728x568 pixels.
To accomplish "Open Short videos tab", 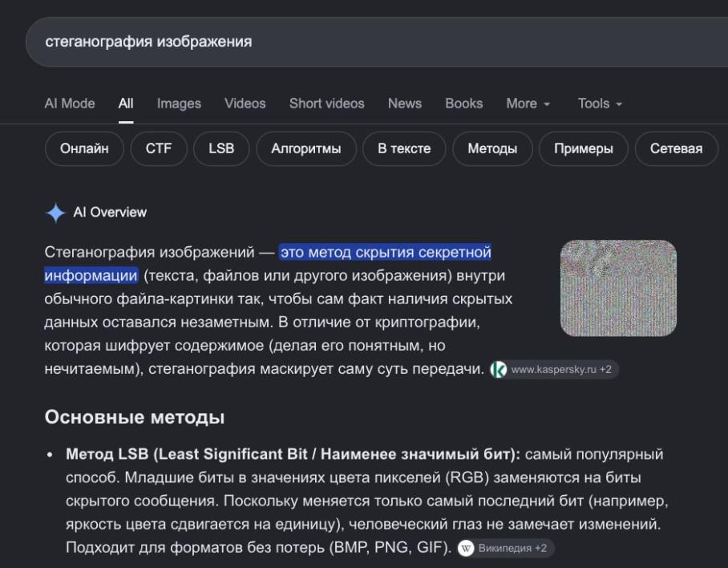I will [x=327, y=103].
